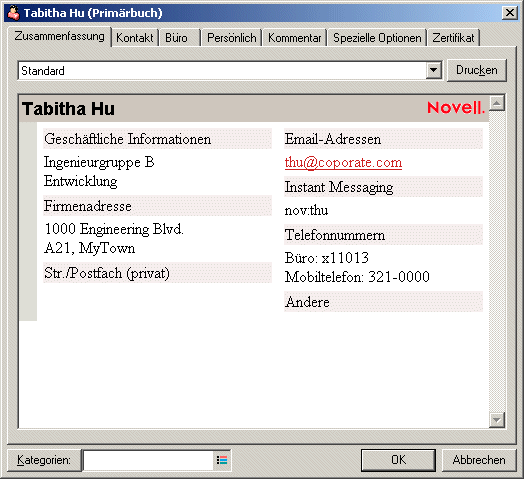Open the Kommentar tab

(x=294, y=38)
